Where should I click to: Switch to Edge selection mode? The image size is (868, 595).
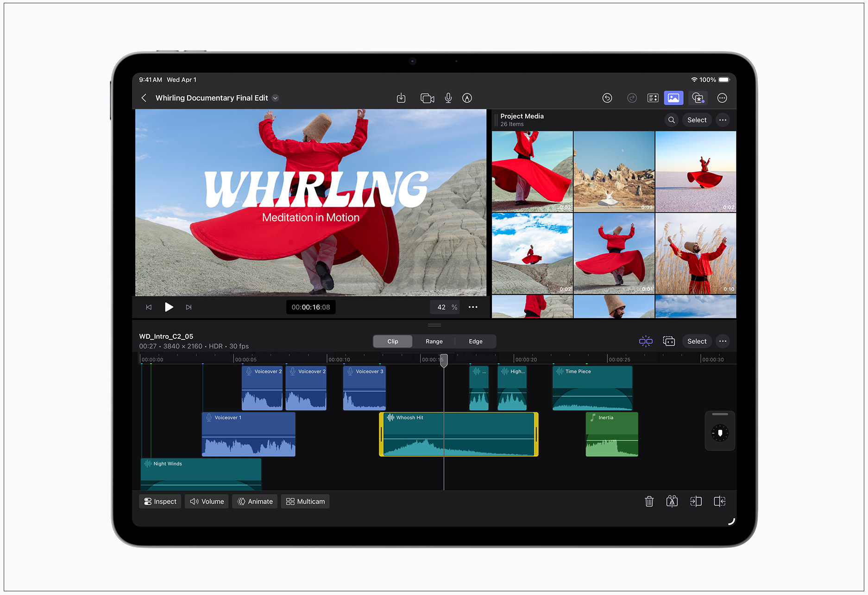(x=475, y=342)
